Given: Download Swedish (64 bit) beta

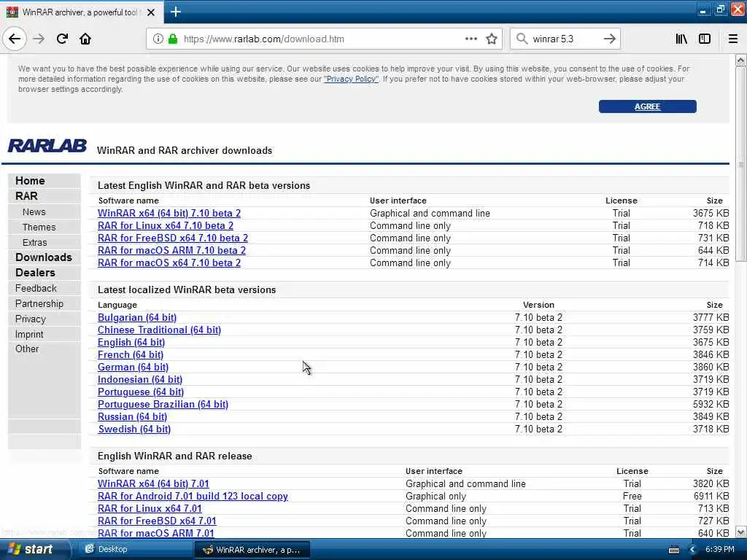Looking at the screenshot, I should 134,429.
